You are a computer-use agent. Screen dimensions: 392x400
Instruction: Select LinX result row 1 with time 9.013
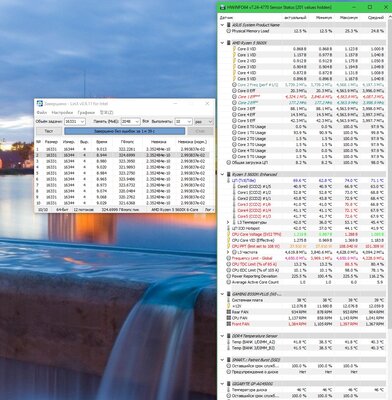pyautogui.click(x=123, y=149)
